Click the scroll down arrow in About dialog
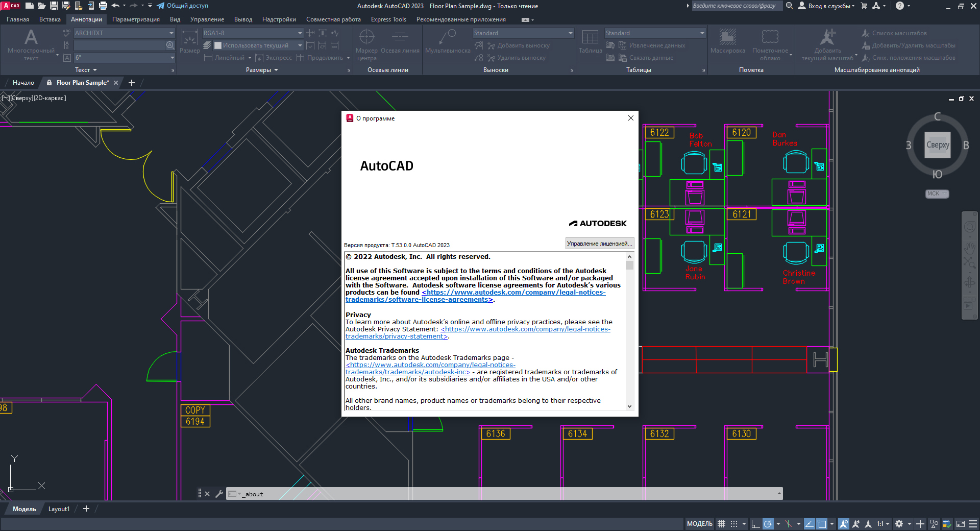Viewport: 980px width, 531px height. (x=629, y=406)
